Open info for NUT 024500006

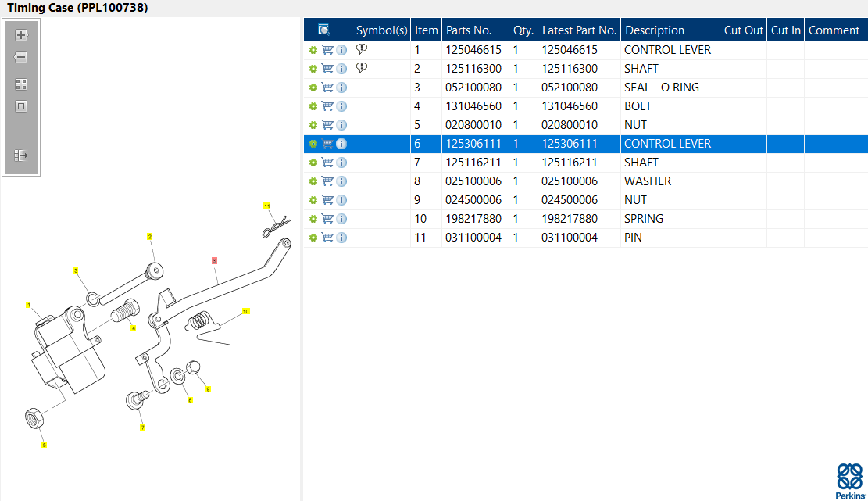coord(341,200)
